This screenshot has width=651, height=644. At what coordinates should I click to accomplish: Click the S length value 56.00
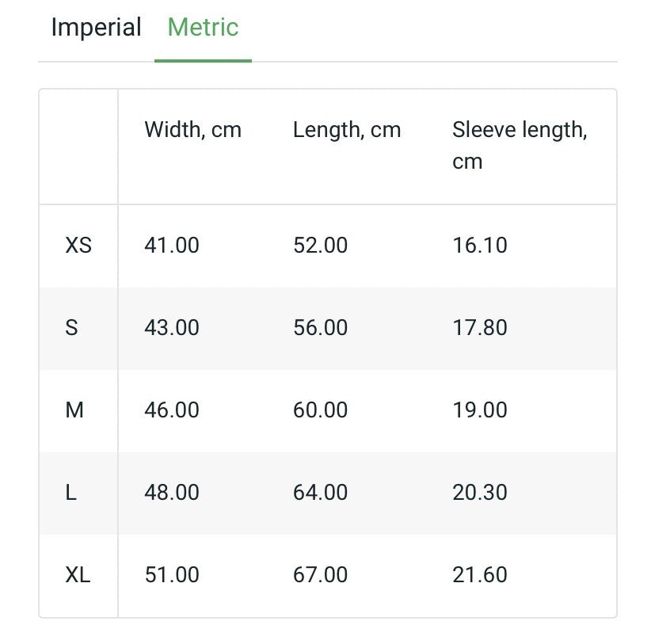[x=320, y=328]
